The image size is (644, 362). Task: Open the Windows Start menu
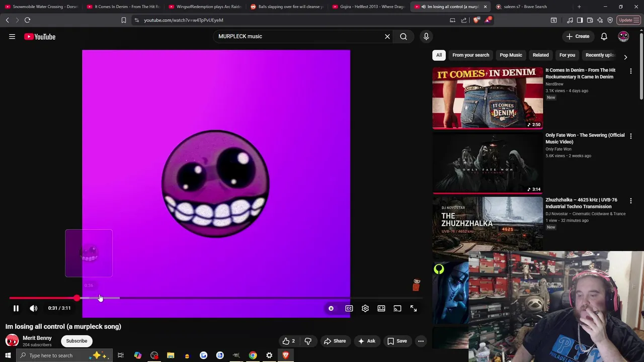coord(8,355)
